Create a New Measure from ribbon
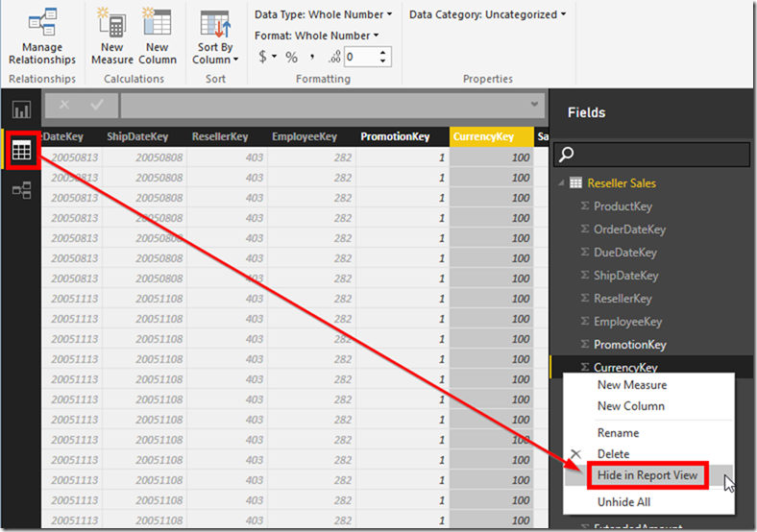This screenshot has width=757, height=532. pyautogui.click(x=112, y=36)
